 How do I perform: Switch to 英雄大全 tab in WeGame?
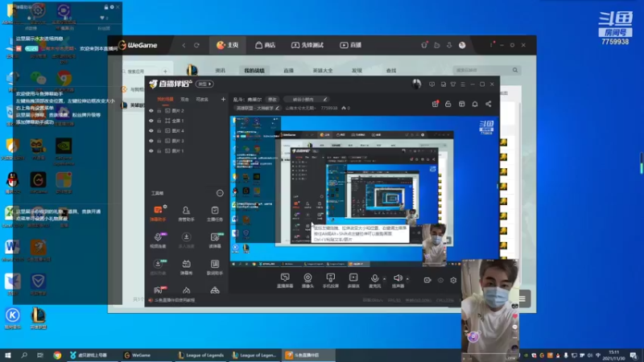pyautogui.click(x=323, y=71)
